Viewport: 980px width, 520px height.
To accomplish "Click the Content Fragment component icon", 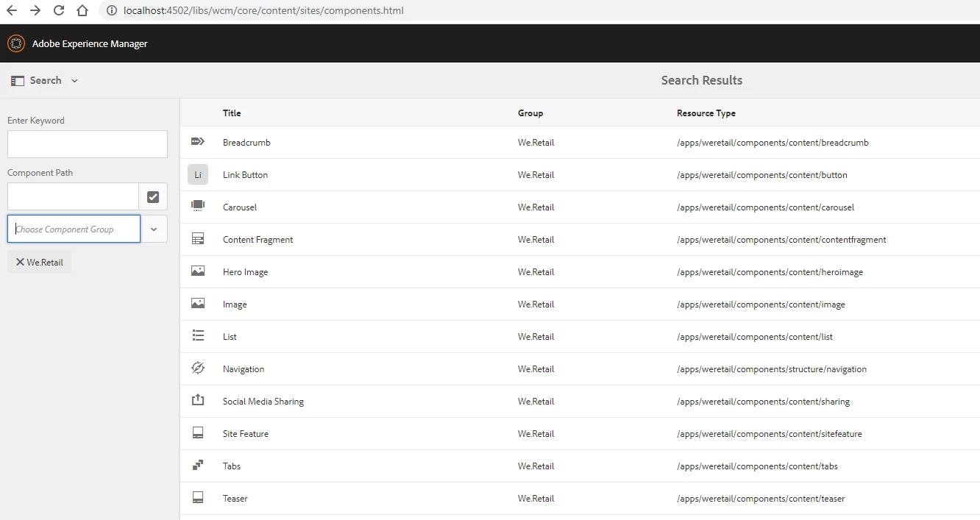I will point(198,239).
